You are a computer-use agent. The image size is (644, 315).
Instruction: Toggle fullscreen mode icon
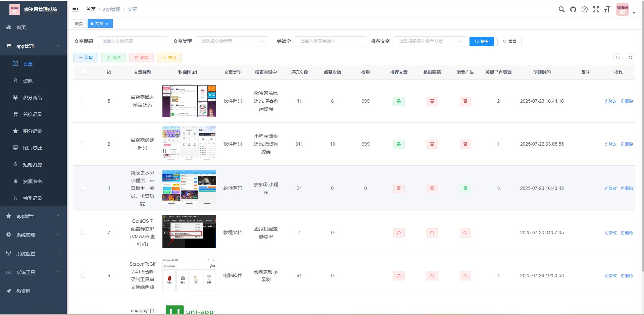(x=596, y=9)
